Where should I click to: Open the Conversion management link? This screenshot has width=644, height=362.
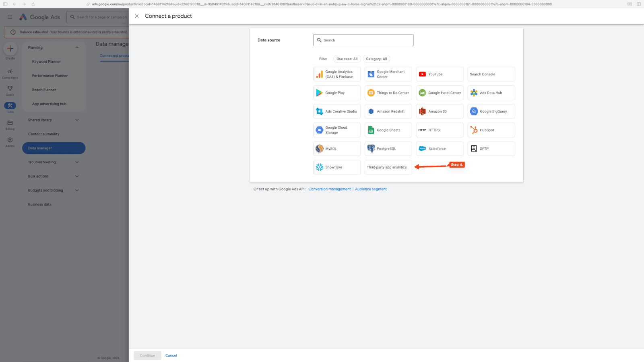(330, 189)
